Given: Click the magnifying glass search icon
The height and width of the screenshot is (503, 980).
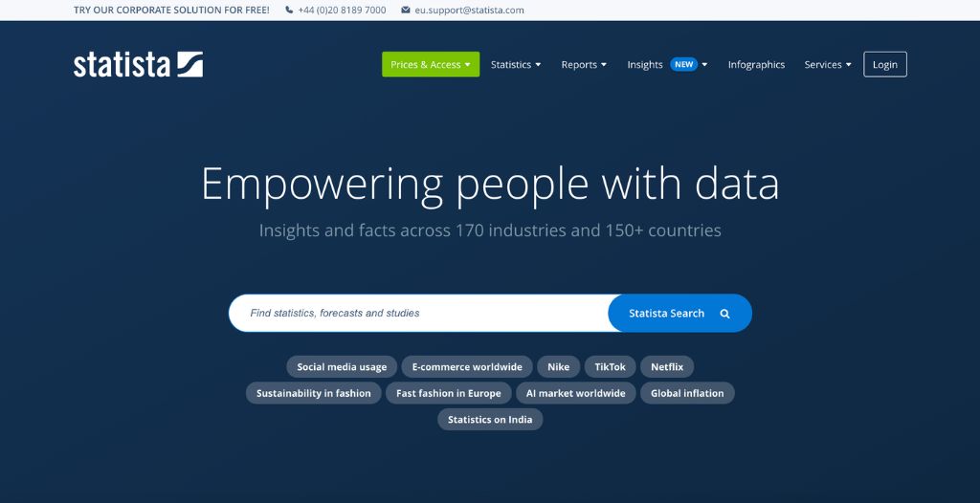Looking at the screenshot, I should 724,314.
